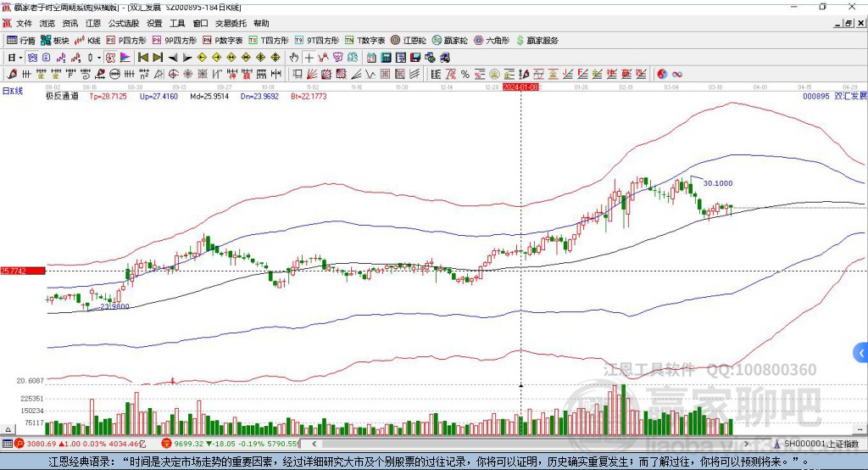Open the 公式选股 menu
Image resolution: width=868 pixels, height=470 pixels.
point(124,23)
